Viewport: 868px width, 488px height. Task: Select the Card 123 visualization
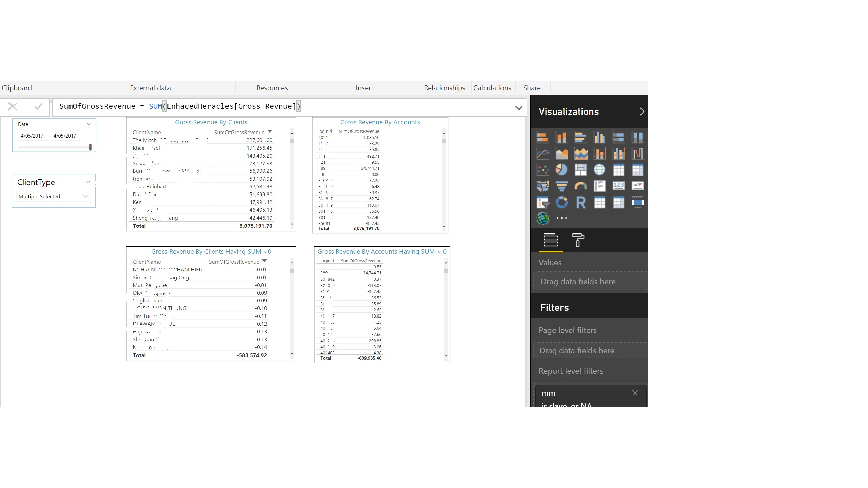618,186
